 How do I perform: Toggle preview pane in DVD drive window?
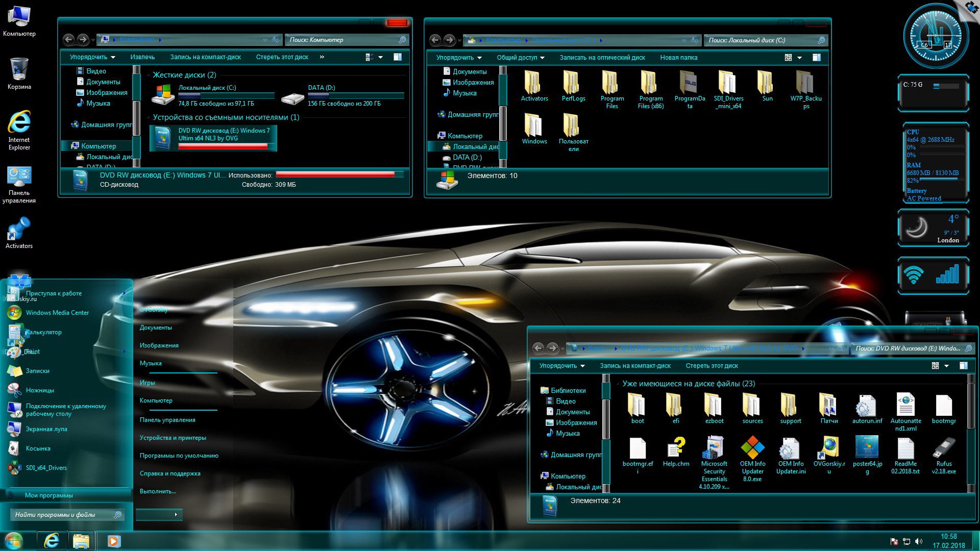pos(964,366)
